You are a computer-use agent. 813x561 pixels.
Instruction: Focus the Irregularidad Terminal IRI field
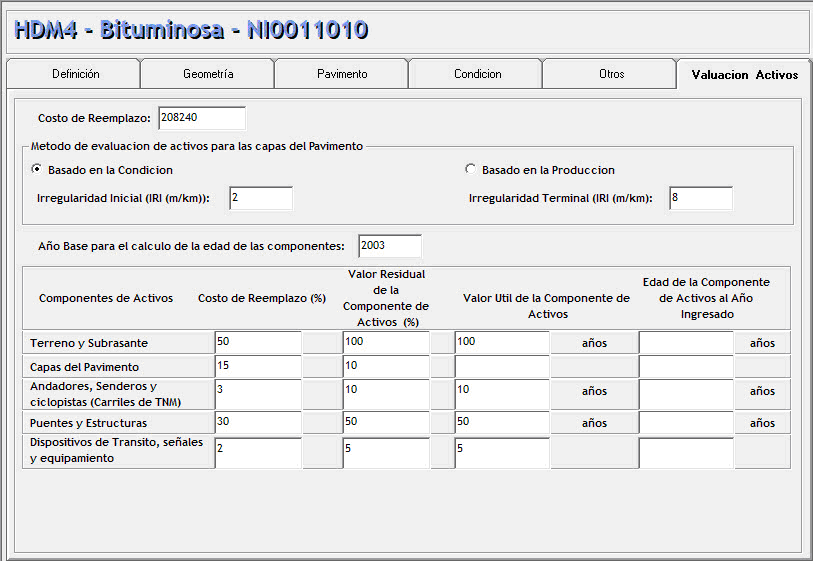click(x=700, y=198)
